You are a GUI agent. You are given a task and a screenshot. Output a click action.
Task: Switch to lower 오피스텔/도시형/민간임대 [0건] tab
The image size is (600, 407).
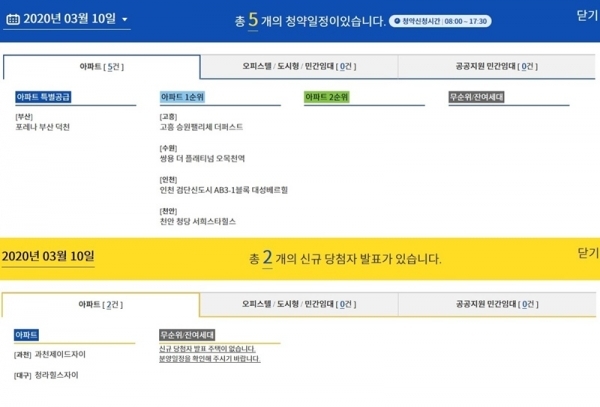pyautogui.click(x=299, y=304)
